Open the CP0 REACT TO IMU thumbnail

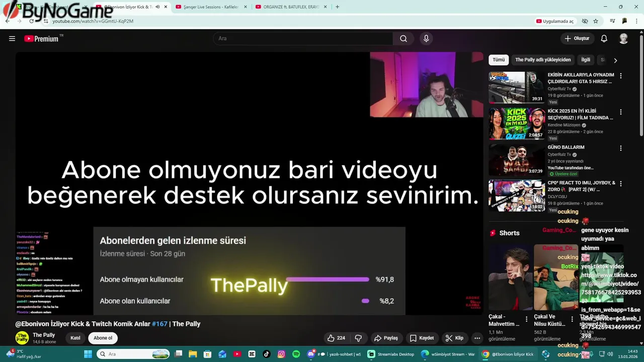[517, 196]
